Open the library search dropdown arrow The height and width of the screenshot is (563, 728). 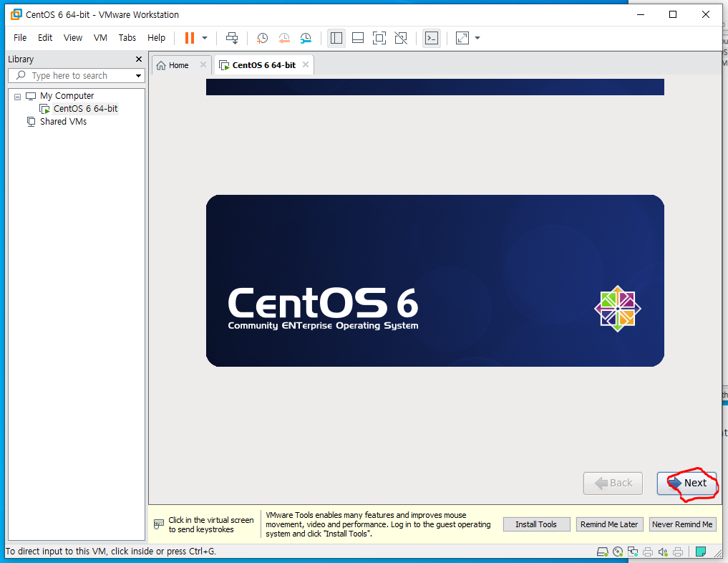point(138,76)
